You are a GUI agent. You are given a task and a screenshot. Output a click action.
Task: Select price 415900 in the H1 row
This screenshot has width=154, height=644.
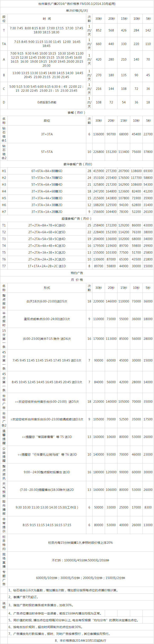point(99,171)
